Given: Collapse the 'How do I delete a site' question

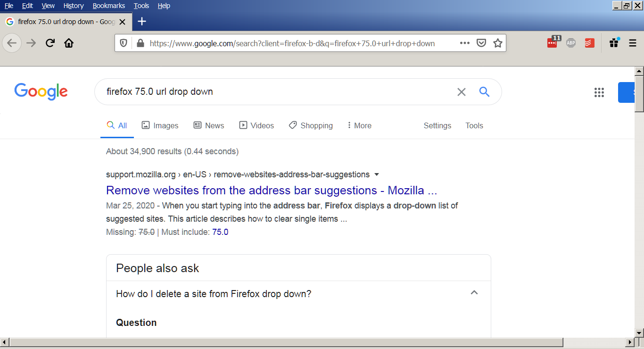Looking at the screenshot, I should pos(474,293).
